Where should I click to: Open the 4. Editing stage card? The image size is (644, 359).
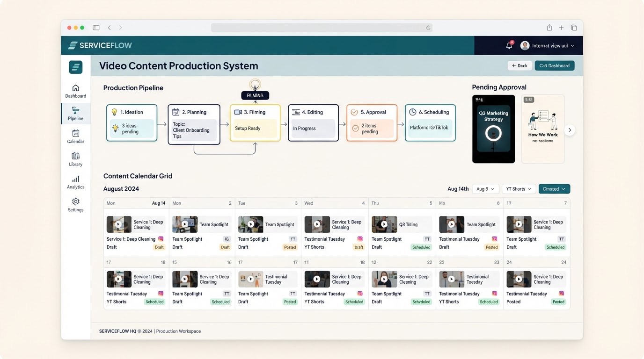(313, 123)
